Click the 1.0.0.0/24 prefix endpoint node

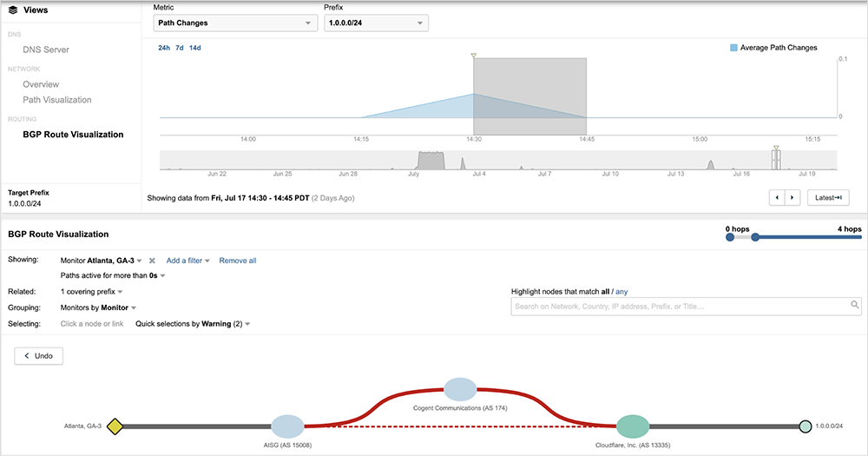[x=805, y=426]
